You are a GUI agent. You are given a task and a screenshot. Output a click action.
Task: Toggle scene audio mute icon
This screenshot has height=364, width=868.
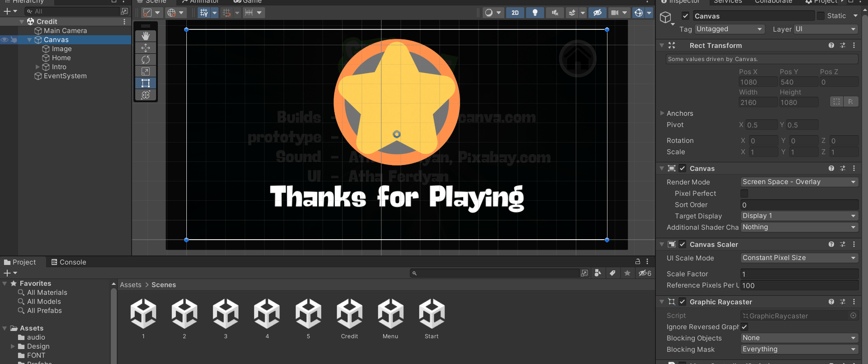click(555, 13)
